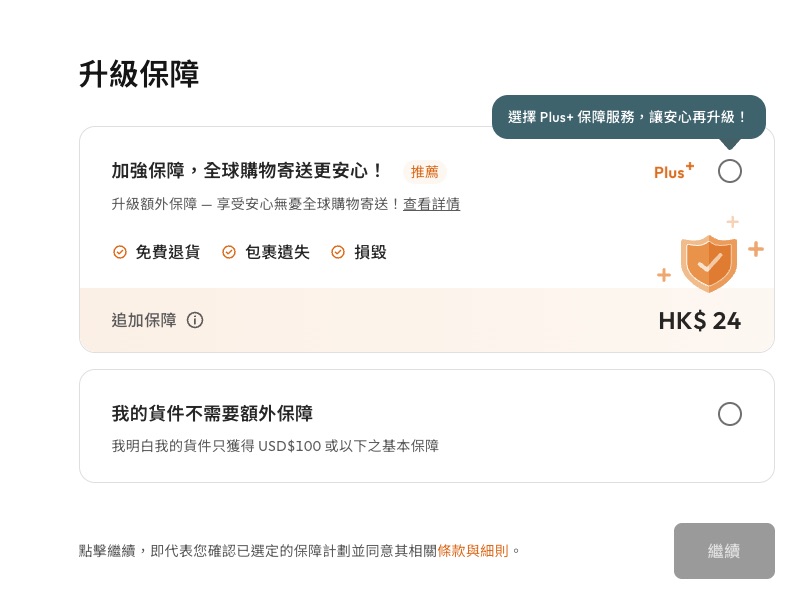Click the 推薦 recommended badge
The width and height of the screenshot is (799, 614).
point(424,172)
